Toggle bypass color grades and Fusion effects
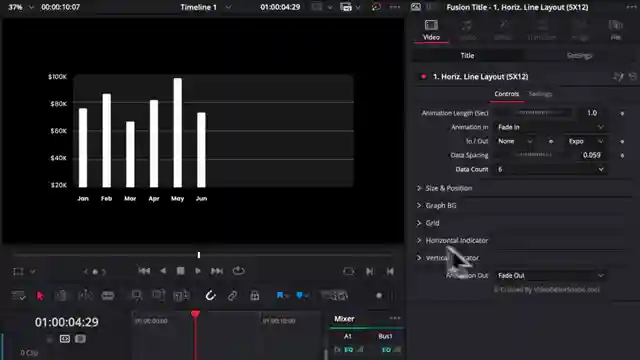The image size is (640, 360). 376,7
